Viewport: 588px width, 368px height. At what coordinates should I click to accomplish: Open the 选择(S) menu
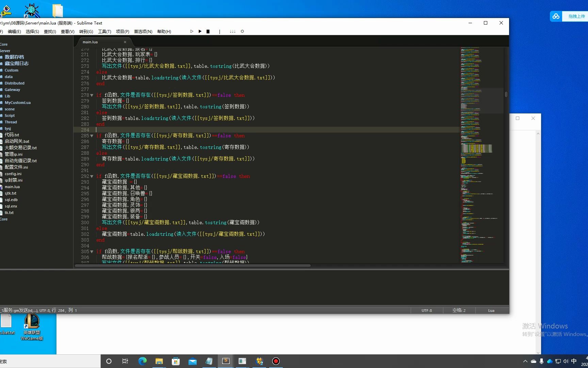(x=32, y=31)
